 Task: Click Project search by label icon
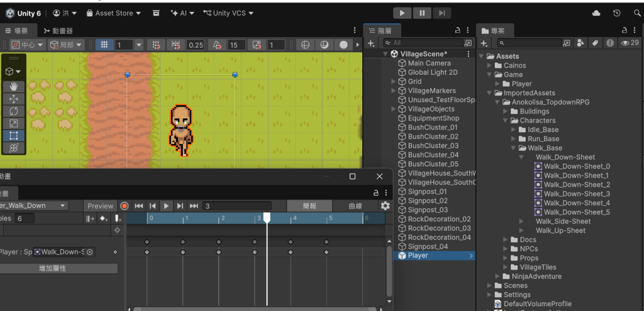594,43
